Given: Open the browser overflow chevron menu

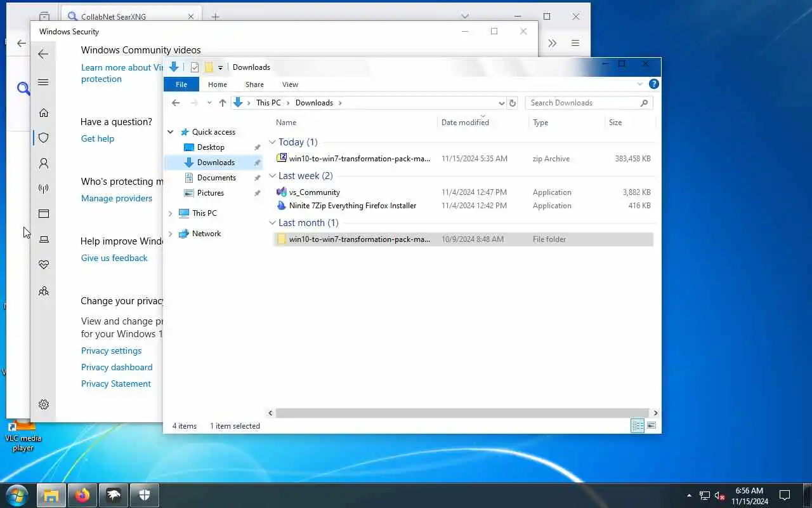Looking at the screenshot, I should pyautogui.click(x=552, y=43).
